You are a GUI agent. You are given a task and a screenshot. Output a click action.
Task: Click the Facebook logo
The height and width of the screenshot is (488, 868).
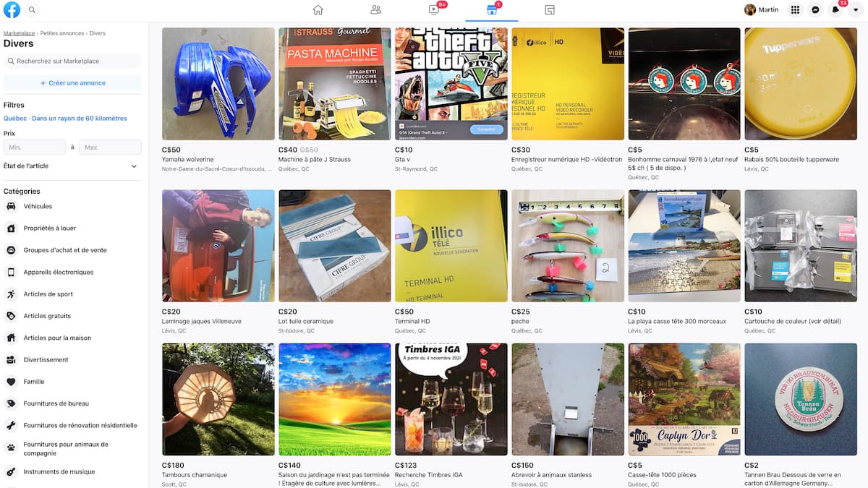click(12, 10)
